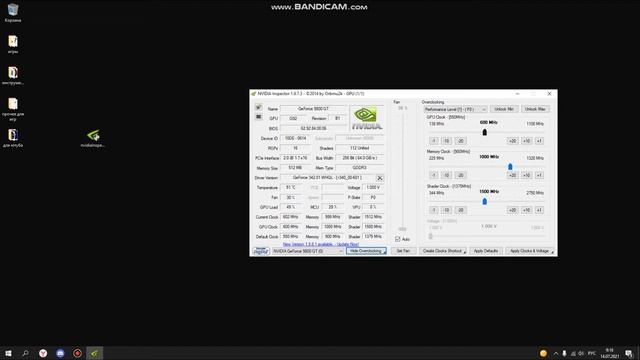640x360 pixels.
Task: Click Shader Clock +20 button
Action: pos(513,210)
